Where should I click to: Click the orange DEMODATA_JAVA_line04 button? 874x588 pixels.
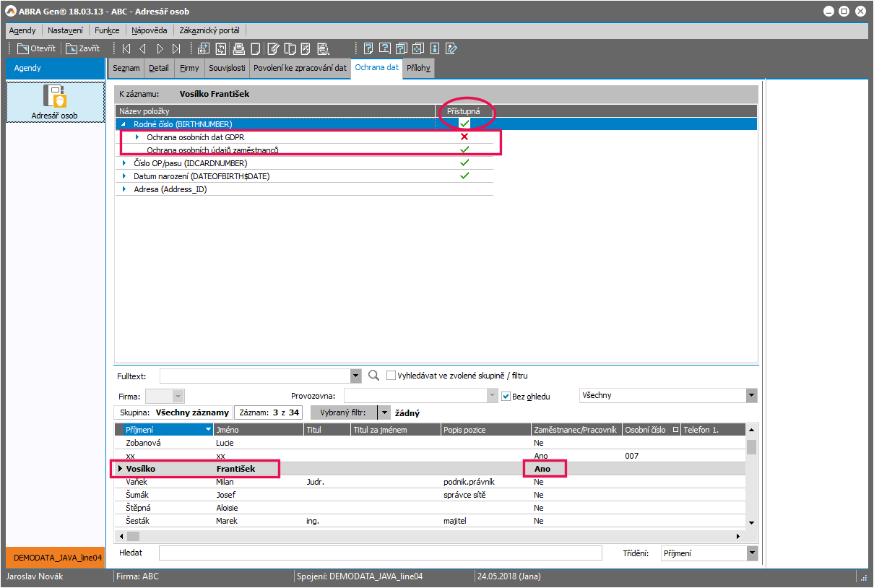(56, 558)
